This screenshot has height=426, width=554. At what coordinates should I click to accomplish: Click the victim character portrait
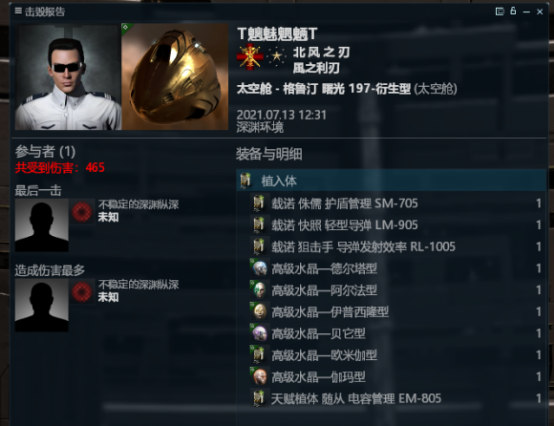coord(68,77)
